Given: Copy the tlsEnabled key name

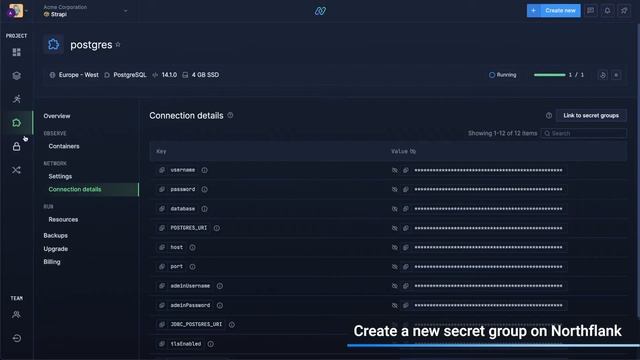Looking at the screenshot, I should point(162,344).
